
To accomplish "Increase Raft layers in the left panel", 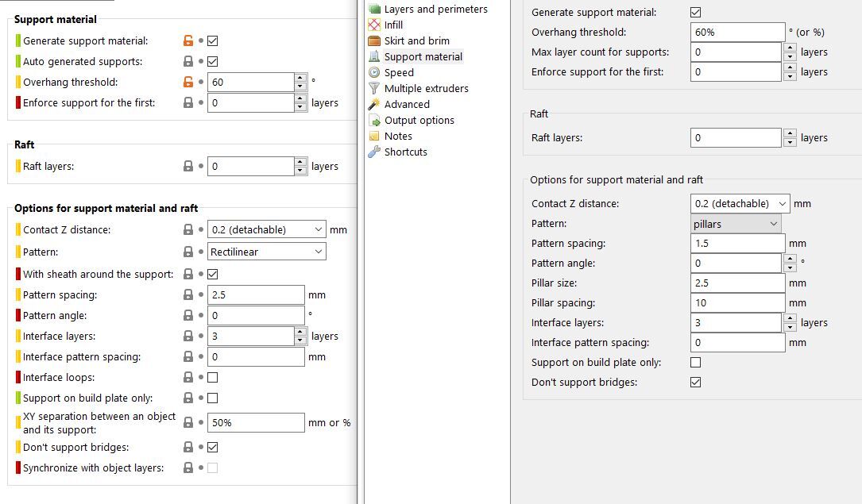I will click(300, 162).
